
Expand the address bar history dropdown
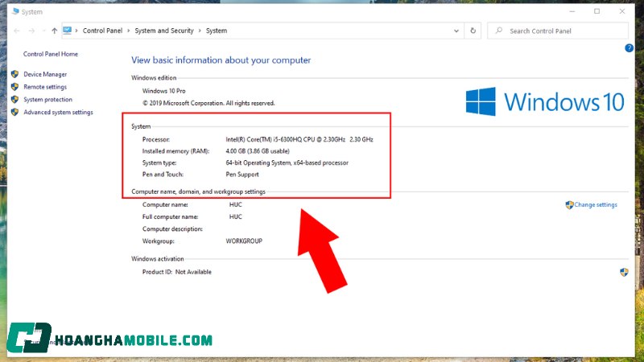pyautogui.click(x=456, y=31)
